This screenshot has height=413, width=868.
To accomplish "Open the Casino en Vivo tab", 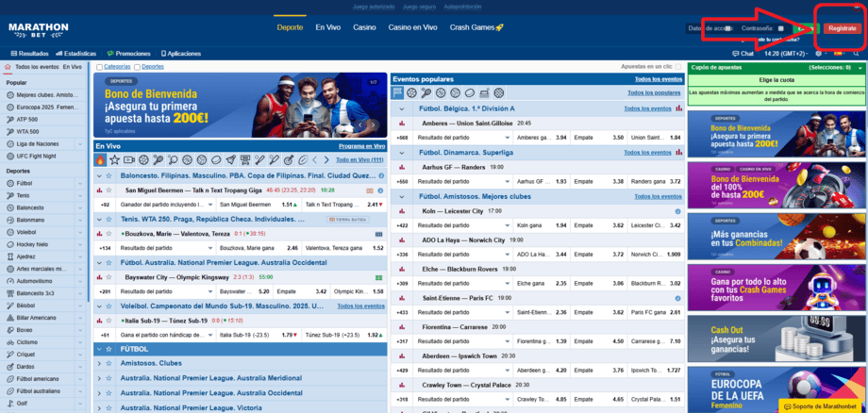I will tap(412, 27).
